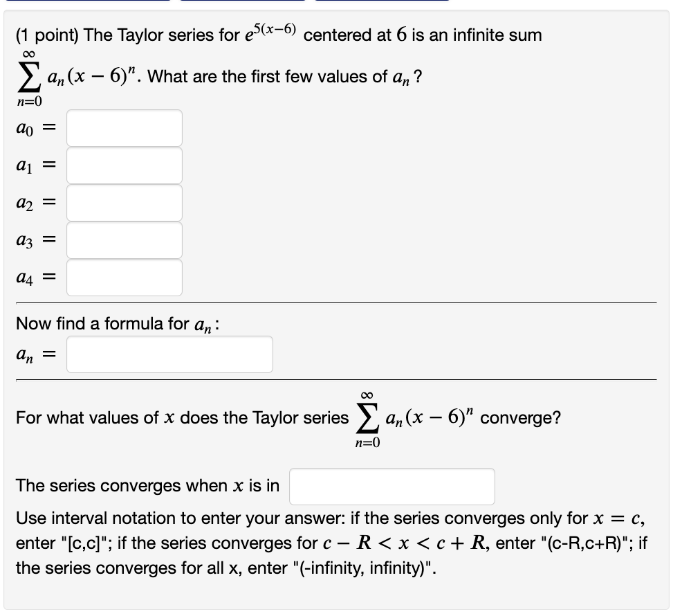Click the box after the equals sign for an
682x616 pixels.
(169, 354)
